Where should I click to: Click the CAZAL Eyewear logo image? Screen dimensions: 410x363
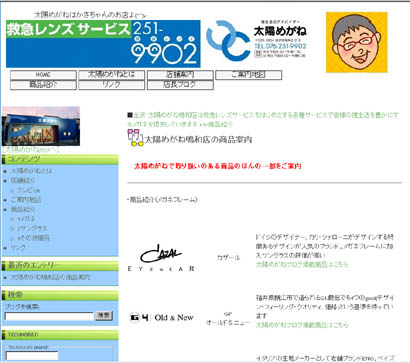161,258
